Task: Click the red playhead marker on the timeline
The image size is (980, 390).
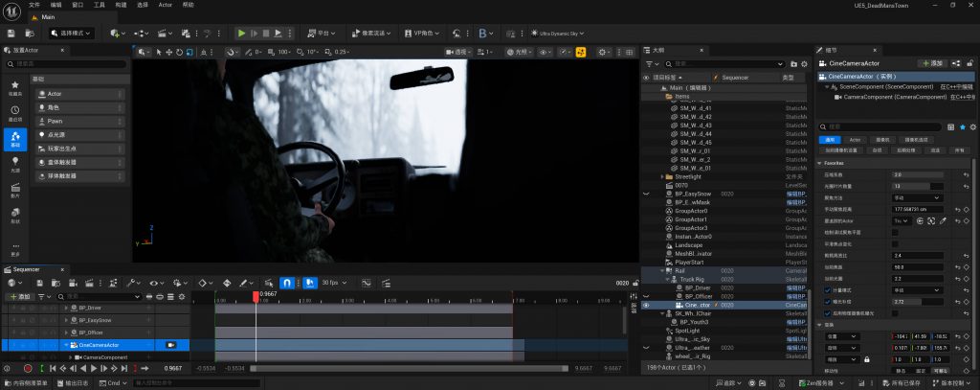Action: pos(256,296)
